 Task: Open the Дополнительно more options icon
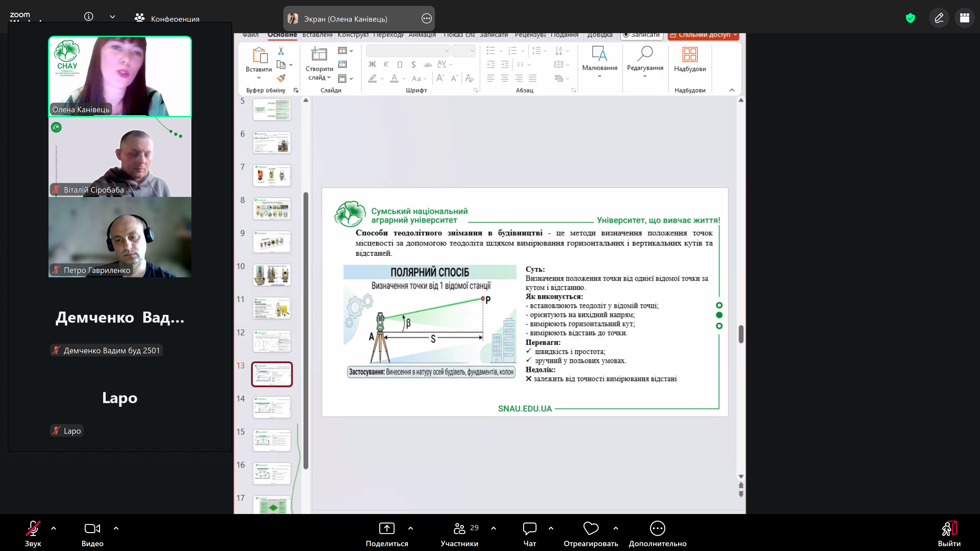(x=657, y=528)
